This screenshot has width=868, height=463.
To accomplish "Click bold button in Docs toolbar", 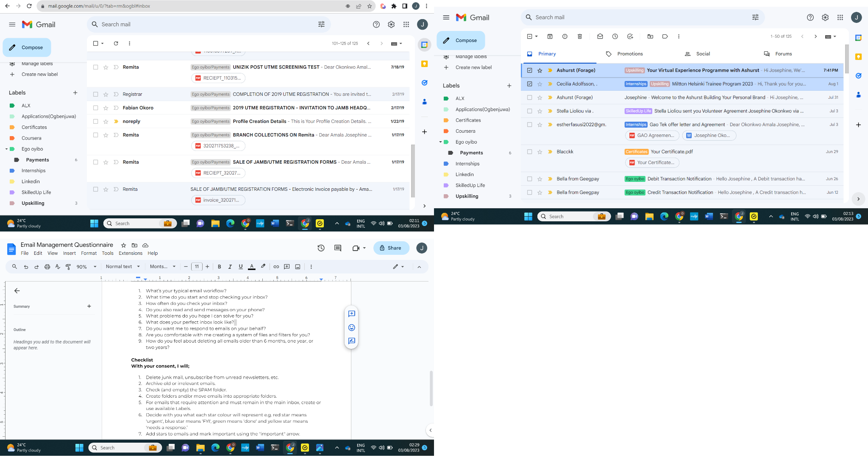I will (219, 267).
